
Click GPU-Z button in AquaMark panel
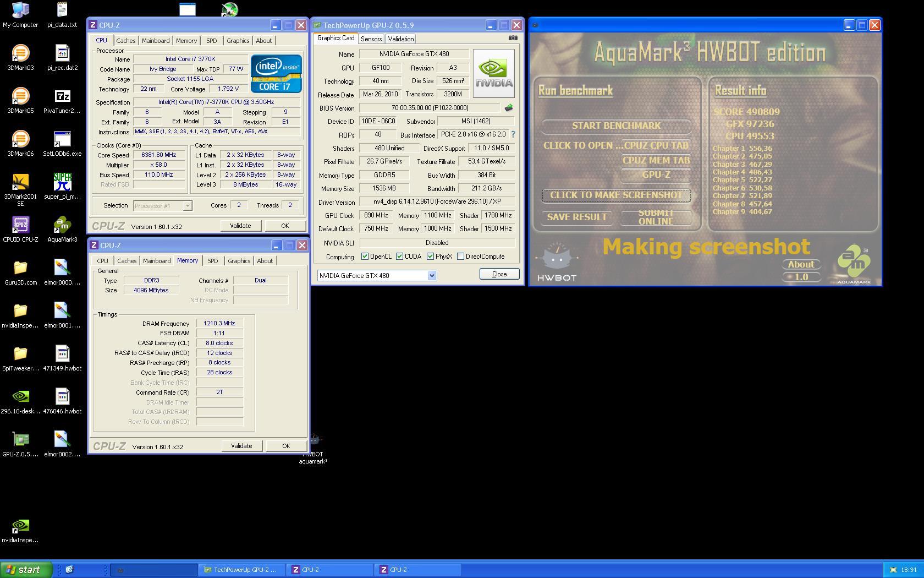(656, 175)
